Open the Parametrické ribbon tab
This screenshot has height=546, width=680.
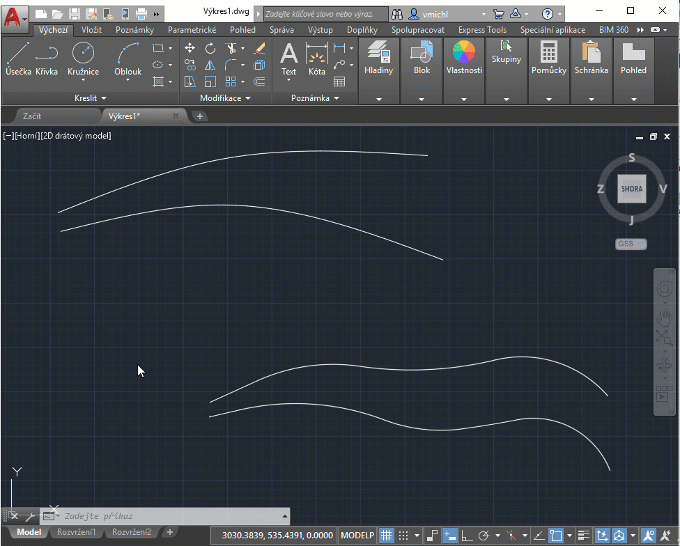tap(192, 30)
